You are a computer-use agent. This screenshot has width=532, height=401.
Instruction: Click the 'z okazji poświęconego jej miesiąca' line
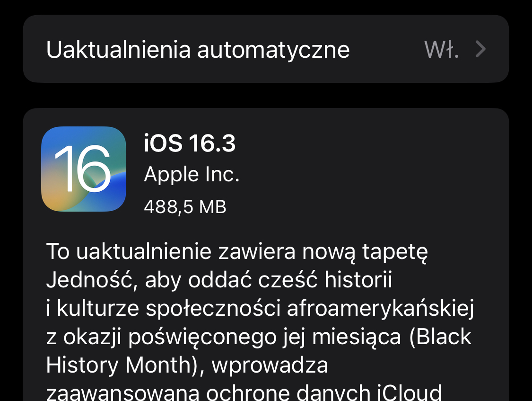(223, 338)
